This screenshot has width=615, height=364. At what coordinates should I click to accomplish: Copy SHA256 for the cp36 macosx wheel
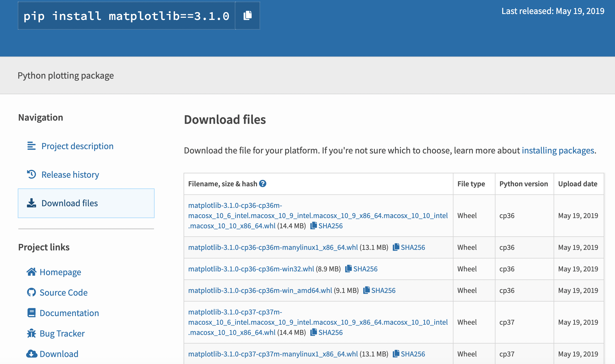pos(327,226)
